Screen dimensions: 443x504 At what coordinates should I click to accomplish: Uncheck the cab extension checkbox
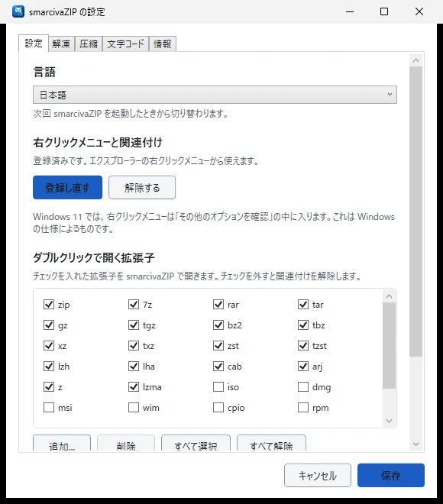point(218,366)
